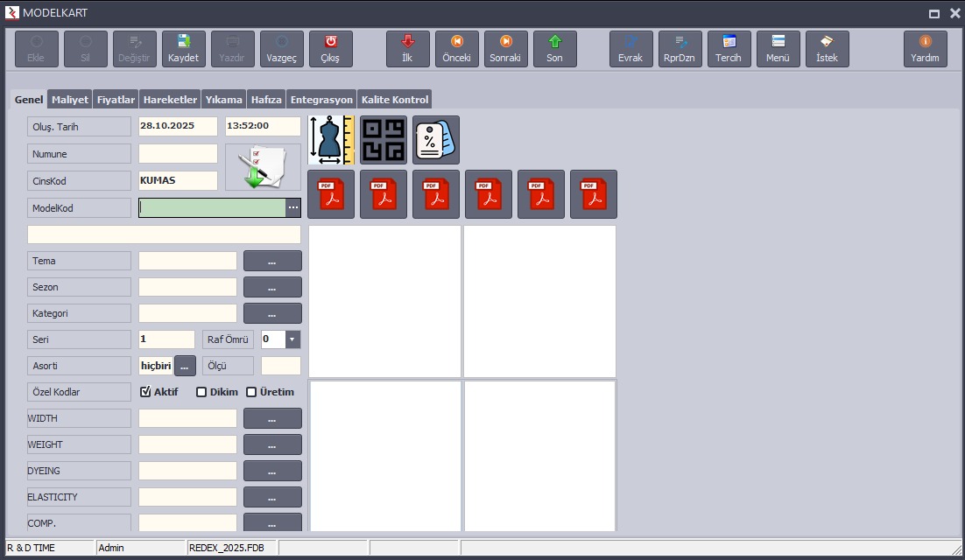Open the mannequin measurement icon
Viewport: 965px width, 560px height.
coord(331,140)
